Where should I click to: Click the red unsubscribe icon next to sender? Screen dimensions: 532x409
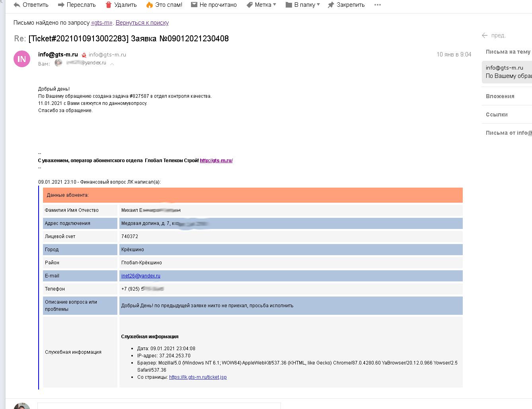(84, 55)
